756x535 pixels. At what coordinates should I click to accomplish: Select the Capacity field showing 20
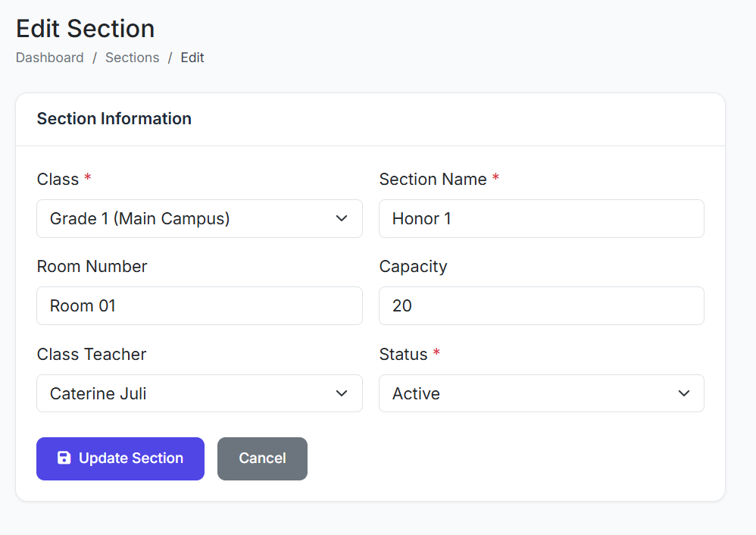tap(541, 306)
